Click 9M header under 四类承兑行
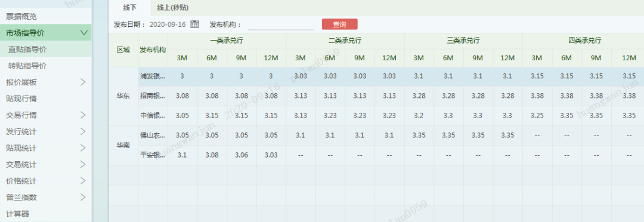 [596, 58]
